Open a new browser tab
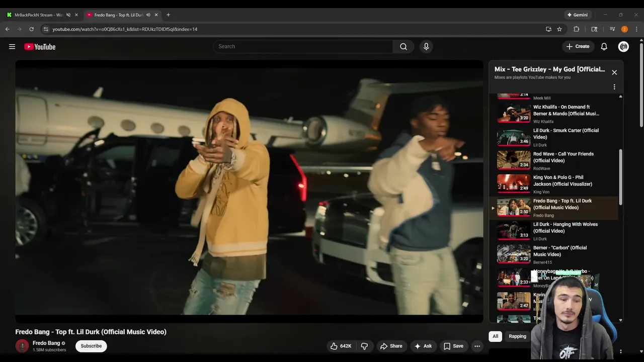 (x=168, y=15)
